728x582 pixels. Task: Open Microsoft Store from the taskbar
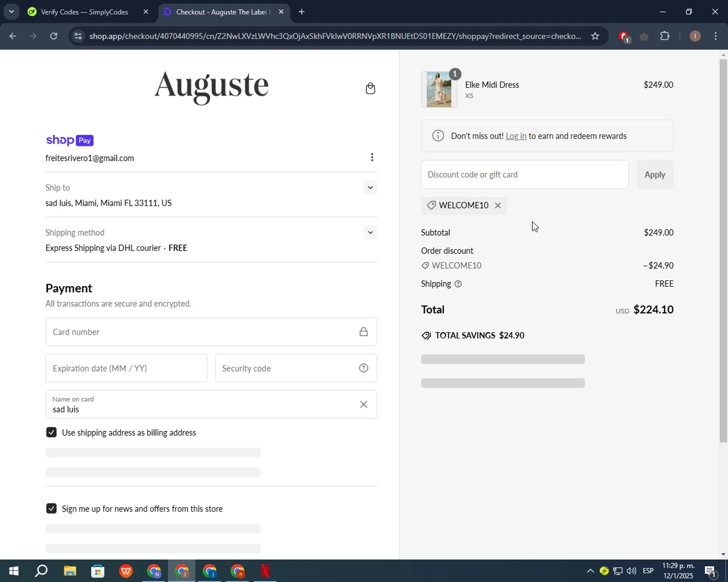pos(98,571)
